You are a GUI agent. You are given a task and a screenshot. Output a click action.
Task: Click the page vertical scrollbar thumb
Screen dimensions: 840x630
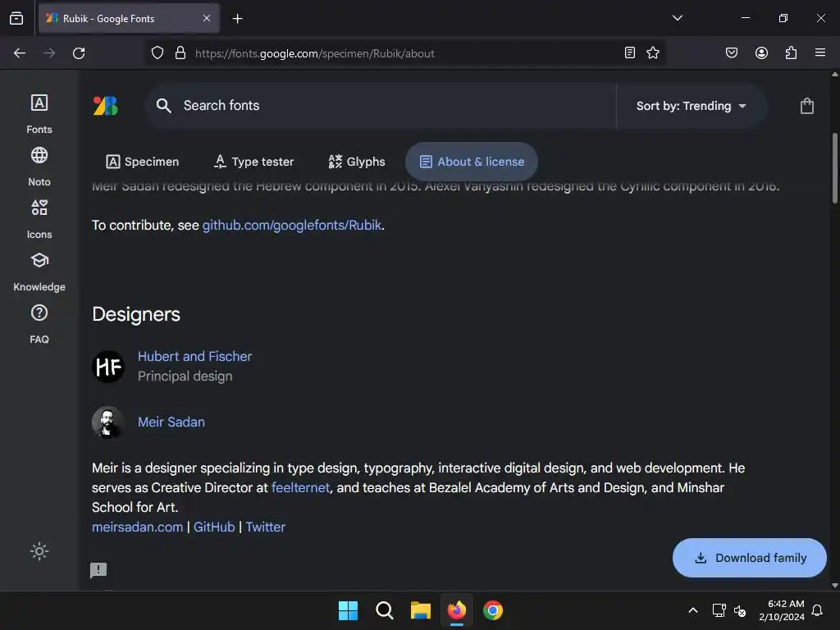pos(834,168)
